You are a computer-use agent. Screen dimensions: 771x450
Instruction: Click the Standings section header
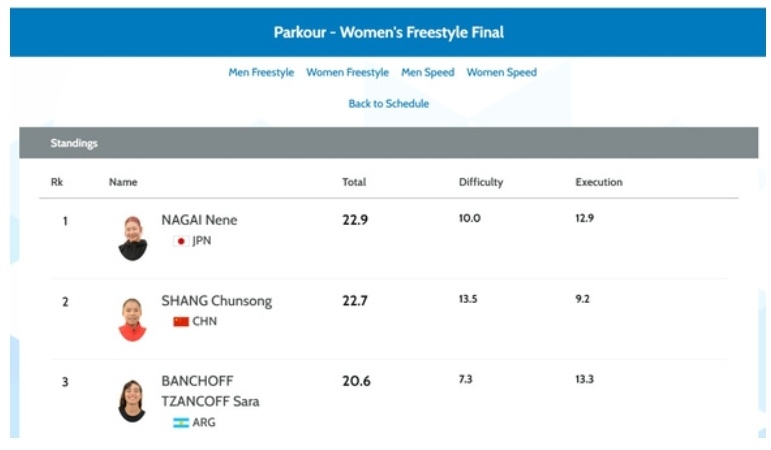point(388,143)
